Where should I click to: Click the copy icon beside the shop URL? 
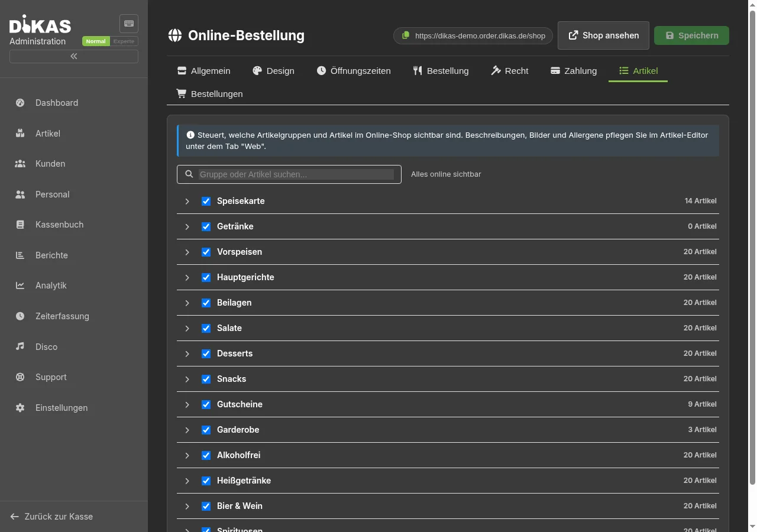coord(406,35)
